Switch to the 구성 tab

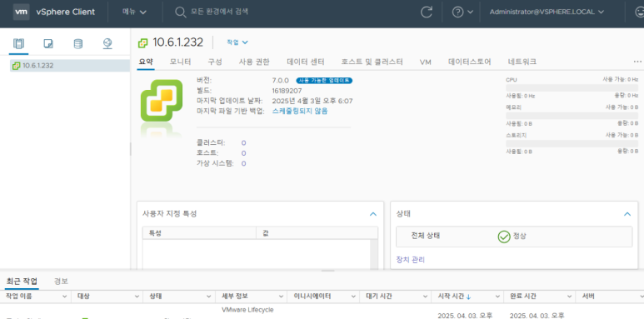tap(215, 62)
